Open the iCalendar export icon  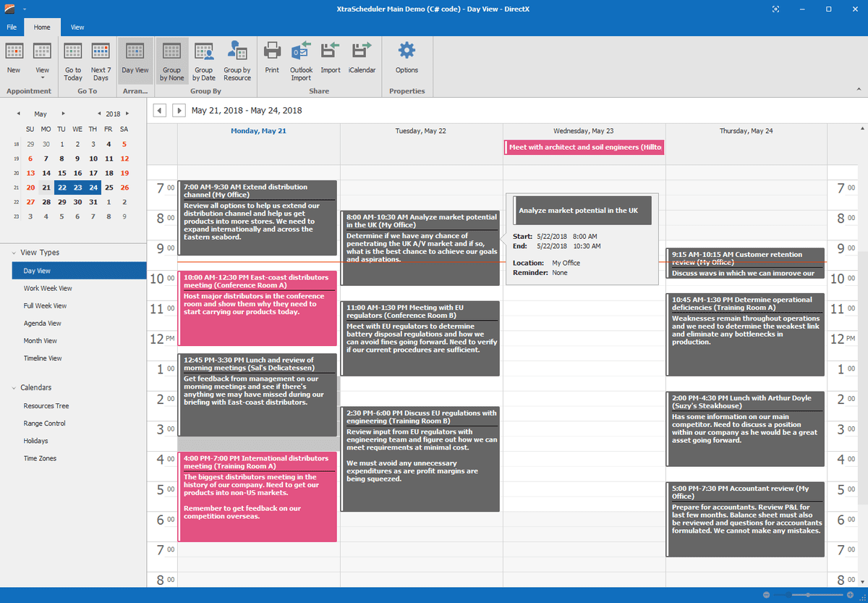click(x=362, y=60)
